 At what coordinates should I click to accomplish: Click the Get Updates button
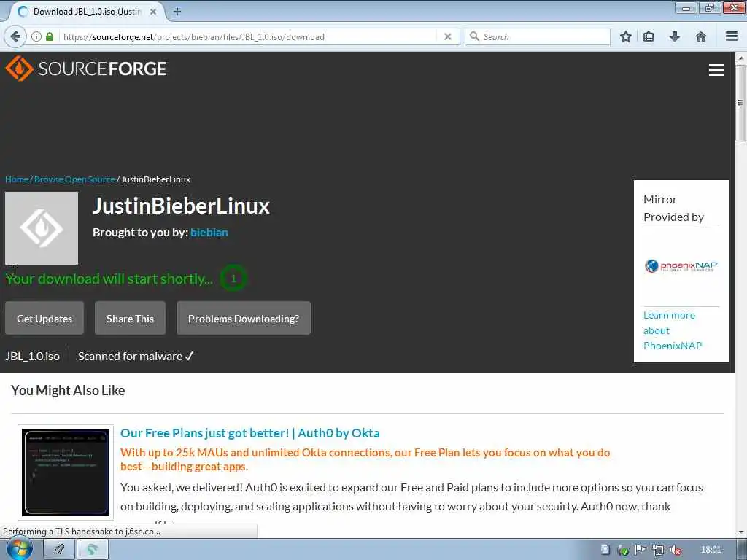pos(44,318)
